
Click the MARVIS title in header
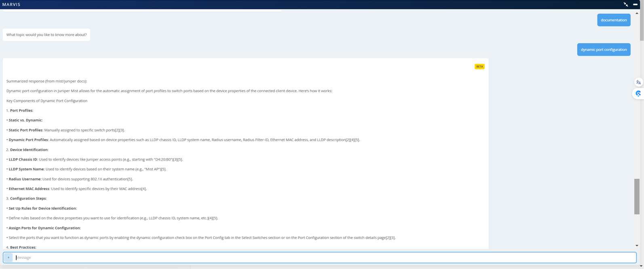click(11, 4)
